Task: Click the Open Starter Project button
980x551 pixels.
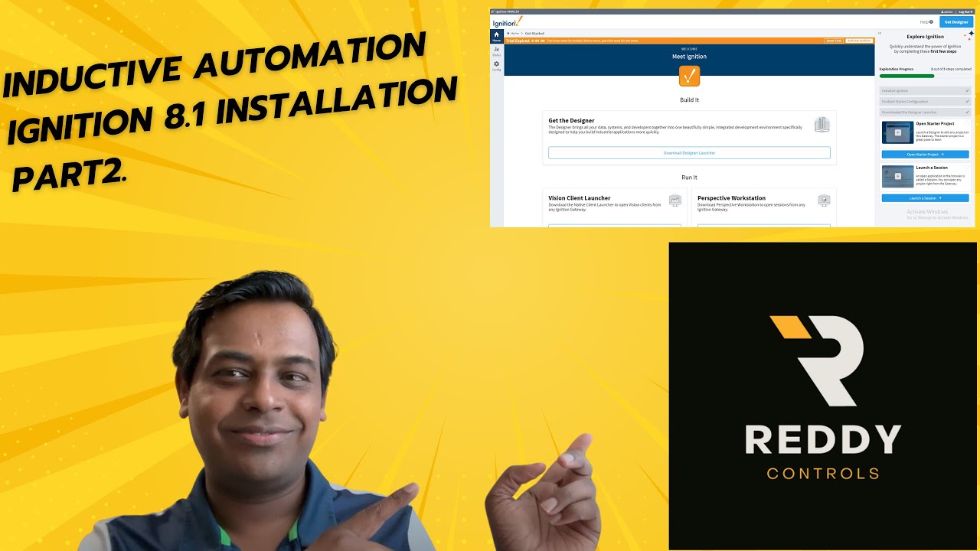Action: point(925,155)
